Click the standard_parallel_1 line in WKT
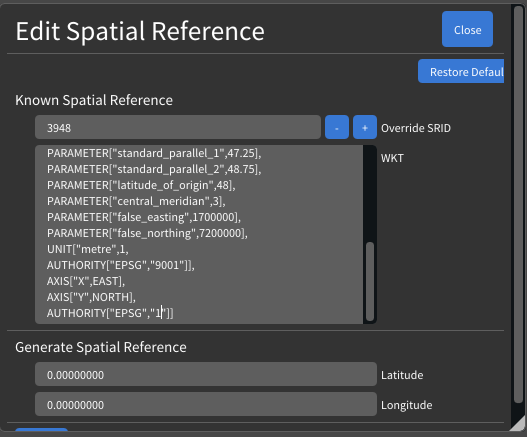This screenshot has width=527, height=437. click(154, 153)
